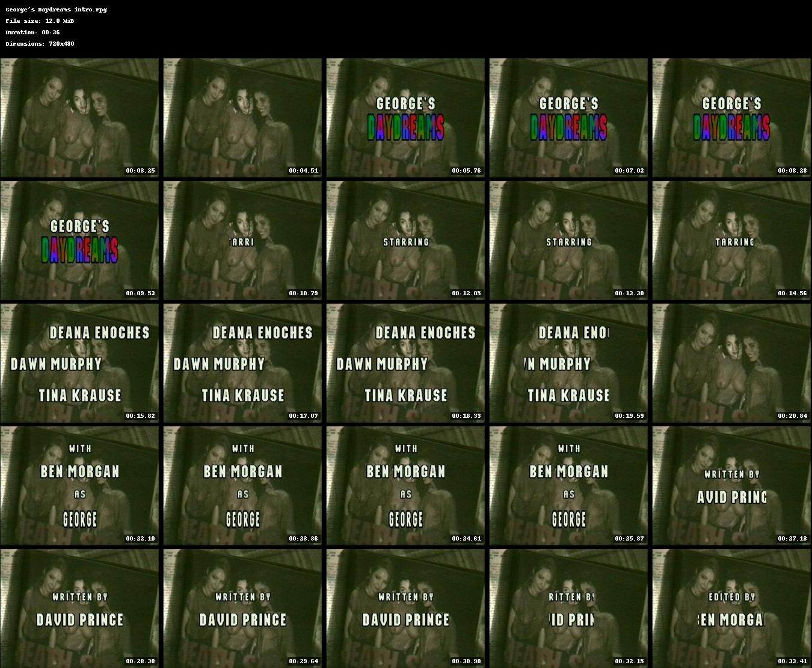Click the "Dimensions: 720x480" line
Screen dimensions: 812x668
coord(40,44)
